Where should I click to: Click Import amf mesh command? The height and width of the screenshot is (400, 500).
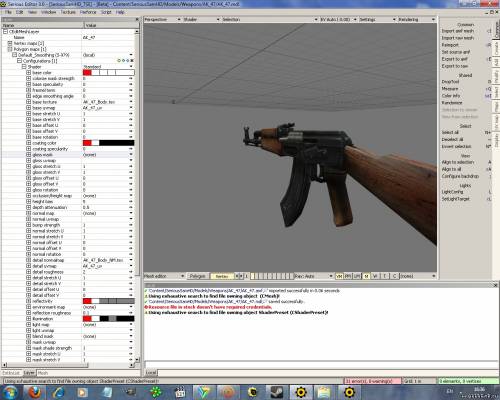tap(458, 31)
